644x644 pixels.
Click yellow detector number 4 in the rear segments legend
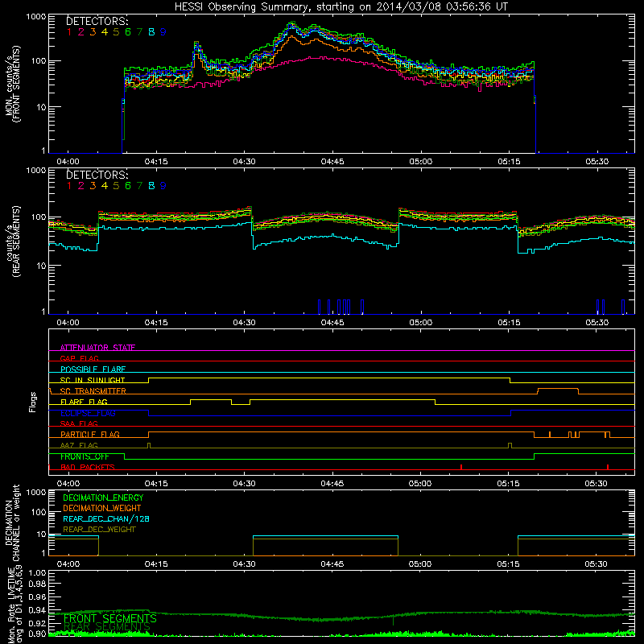(105, 186)
